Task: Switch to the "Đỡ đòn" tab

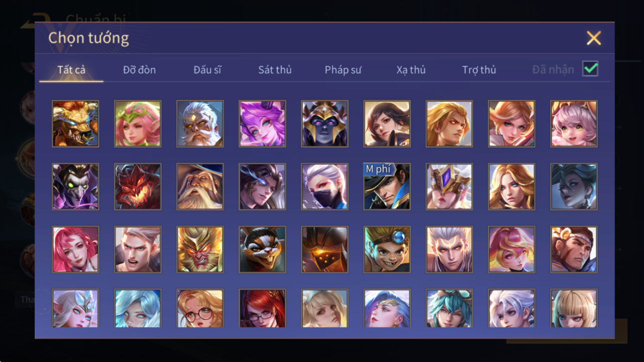Action: (x=139, y=70)
